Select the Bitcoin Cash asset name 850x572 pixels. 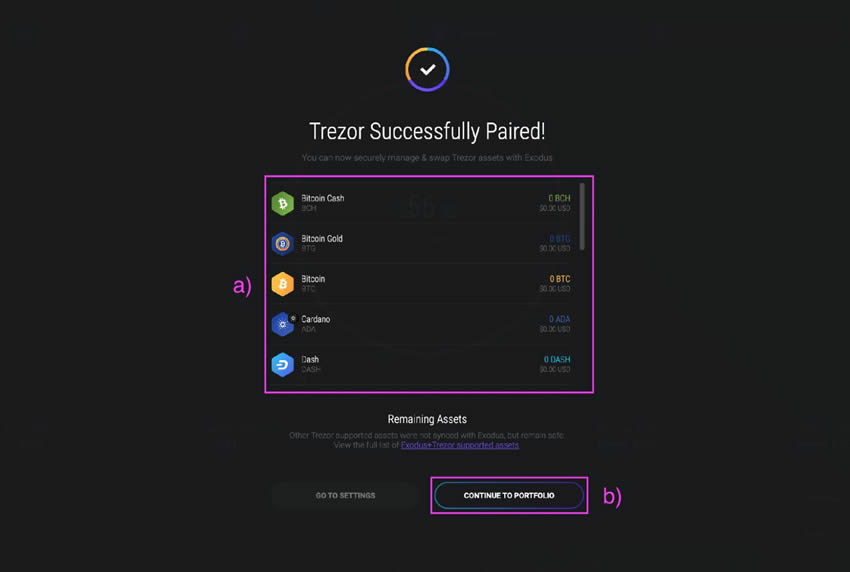pos(322,198)
